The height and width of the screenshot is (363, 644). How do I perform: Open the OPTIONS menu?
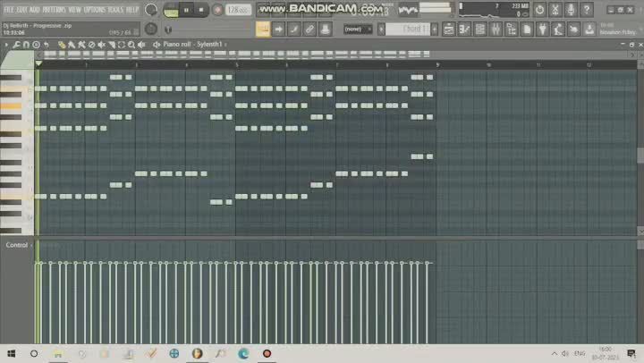pos(93,9)
